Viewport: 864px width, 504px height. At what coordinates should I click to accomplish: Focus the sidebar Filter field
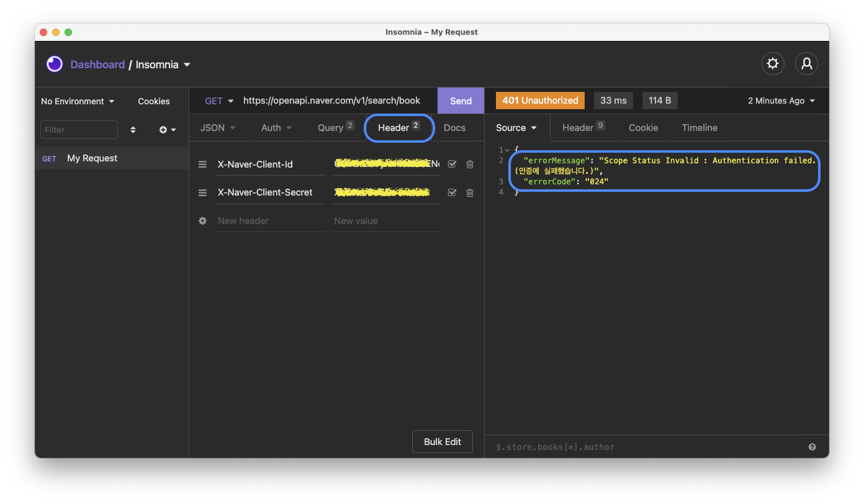click(x=79, y=130)
